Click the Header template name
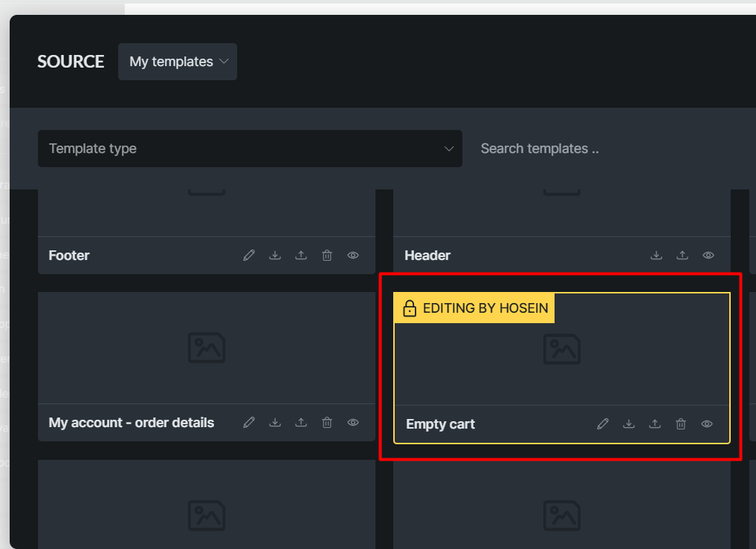The image size is (756, 549). [x=427, y=256]
